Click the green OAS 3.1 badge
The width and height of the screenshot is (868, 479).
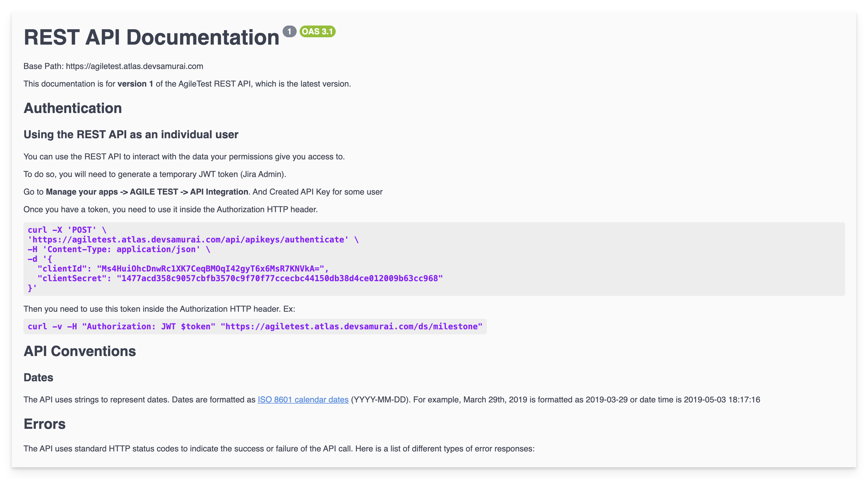click(317, 32)
